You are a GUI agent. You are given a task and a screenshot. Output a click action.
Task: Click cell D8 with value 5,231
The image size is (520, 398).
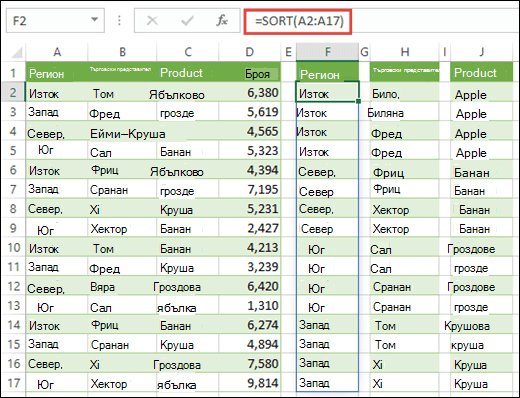(x=249, y=208)
